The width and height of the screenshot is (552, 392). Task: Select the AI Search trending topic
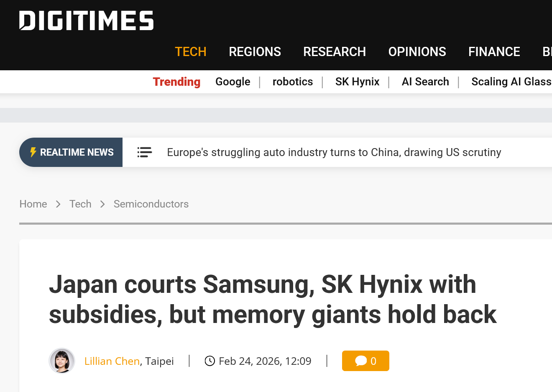click(425, 82)
